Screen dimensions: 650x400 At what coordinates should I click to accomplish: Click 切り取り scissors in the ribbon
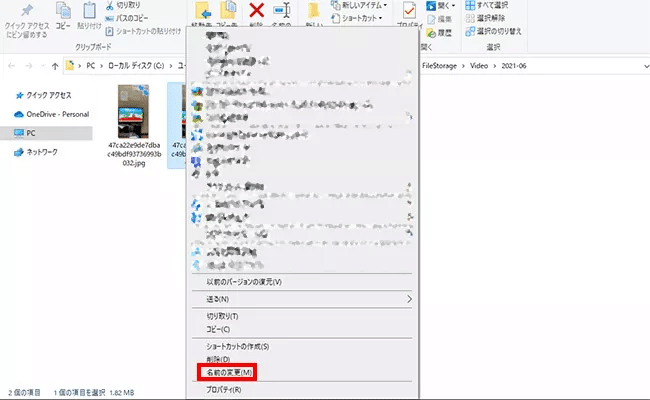tap(123, 5)
